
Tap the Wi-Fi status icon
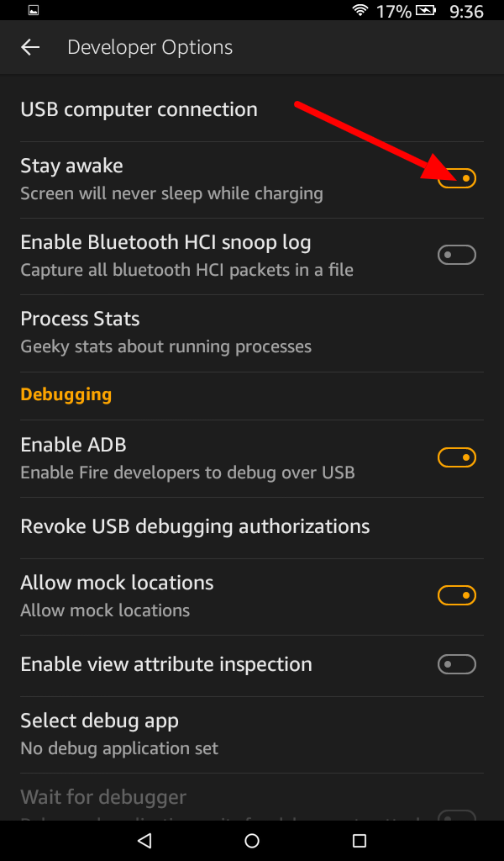[x=361, y=12]
